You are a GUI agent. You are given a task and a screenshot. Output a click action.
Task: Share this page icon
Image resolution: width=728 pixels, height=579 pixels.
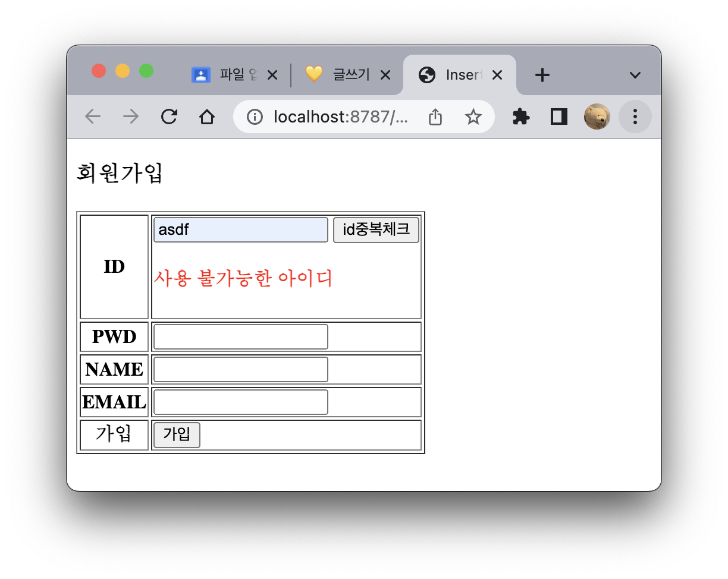click(x=435, y=117)
